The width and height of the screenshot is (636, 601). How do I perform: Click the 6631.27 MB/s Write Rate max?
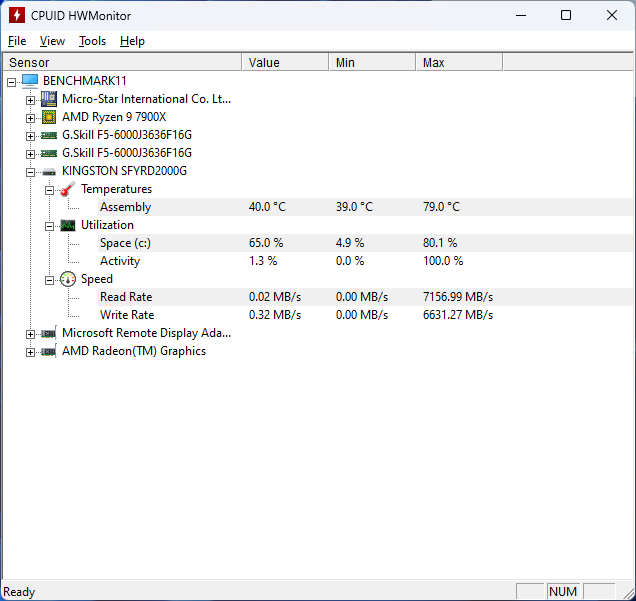tap(458, 315)
